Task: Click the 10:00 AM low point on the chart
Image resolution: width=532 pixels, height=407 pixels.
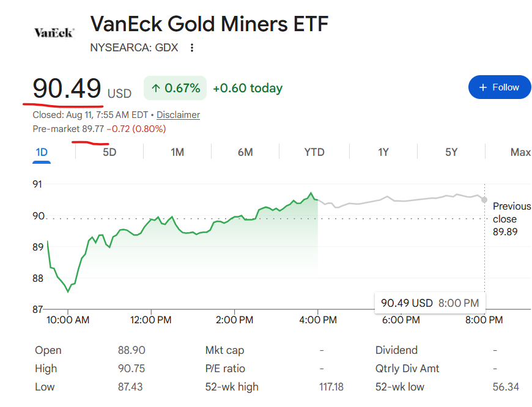Action: (68, 291)
